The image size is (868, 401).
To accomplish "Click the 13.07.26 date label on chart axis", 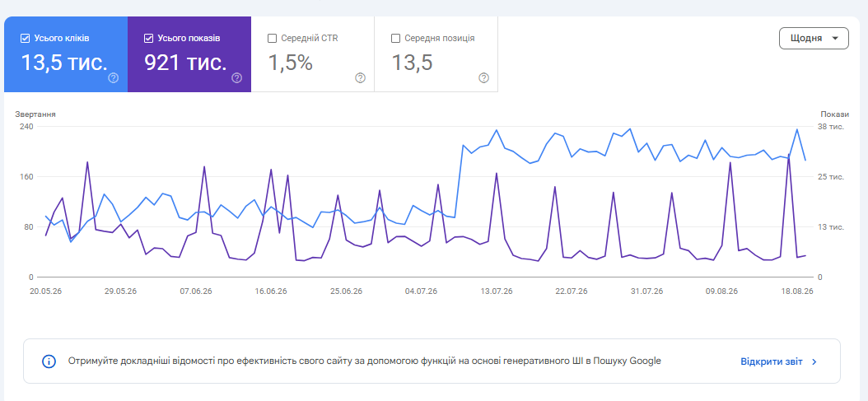I will [497, 291].
